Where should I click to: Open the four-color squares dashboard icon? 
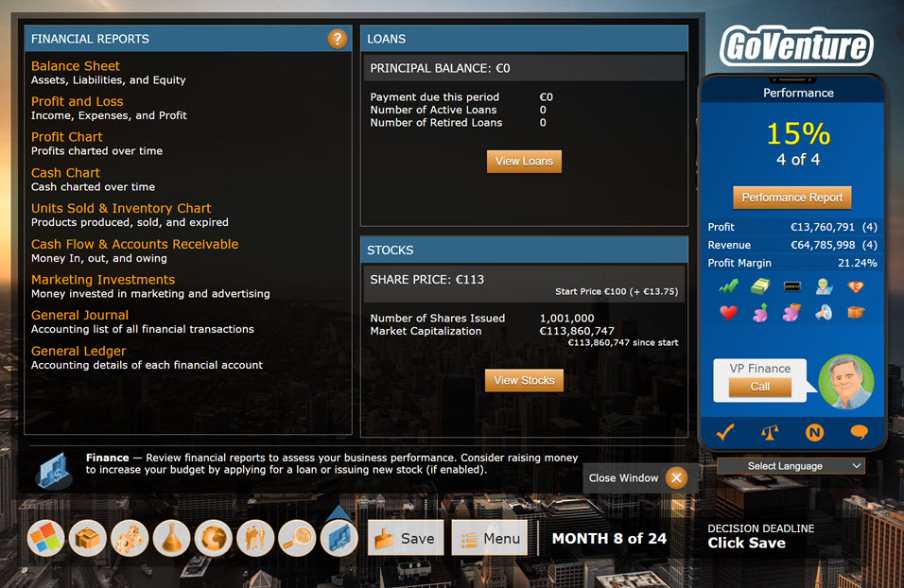click(45, 539)
